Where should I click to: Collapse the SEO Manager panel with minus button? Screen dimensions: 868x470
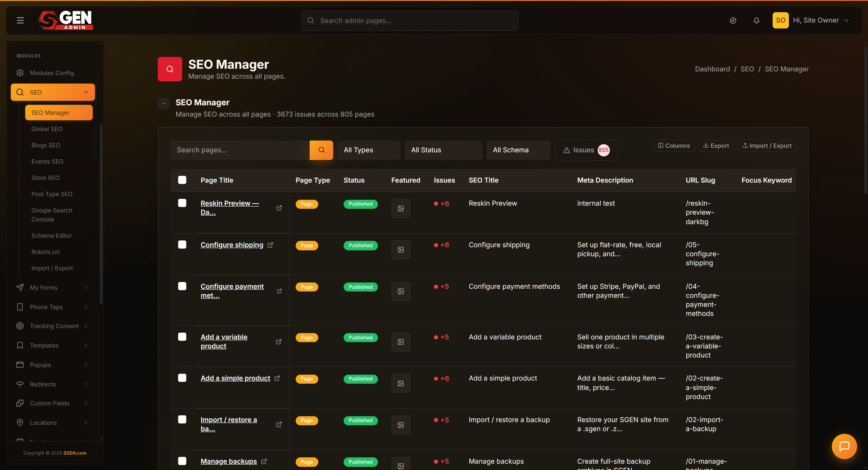coord(164,103)
